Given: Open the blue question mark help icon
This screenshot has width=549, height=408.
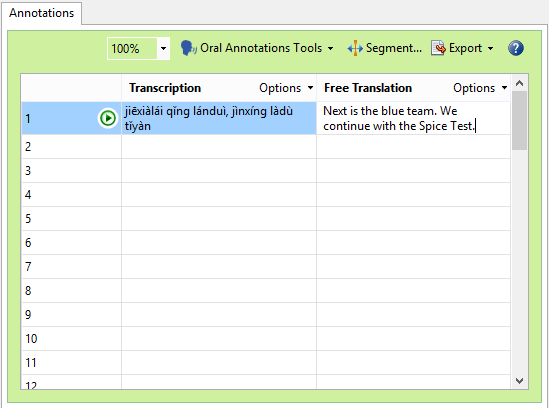Looking at the screenshot, I should pos(515,48).
